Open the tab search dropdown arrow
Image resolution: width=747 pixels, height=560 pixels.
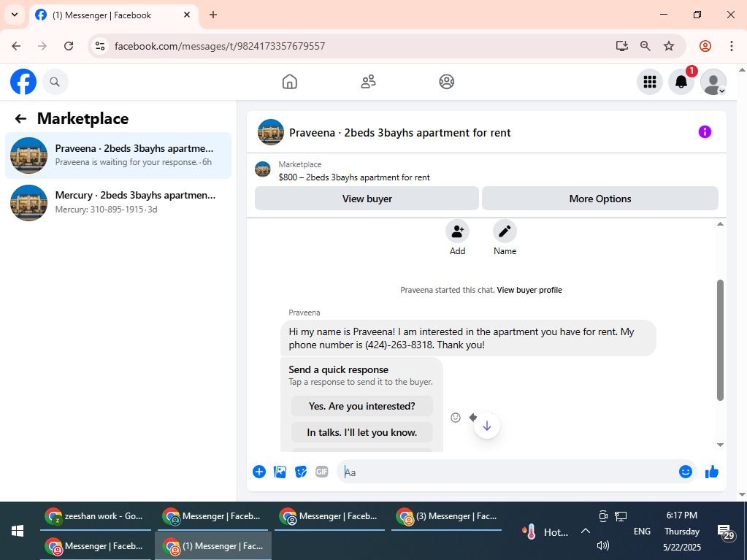tap(15, 15)
